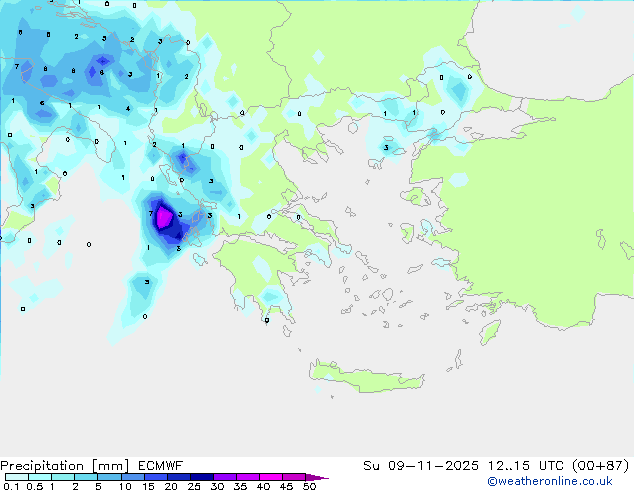The height and width of the screenshot is (490, 634).
Task: Click the '12..15 UTC' time text
Action: tap(526, 466)
